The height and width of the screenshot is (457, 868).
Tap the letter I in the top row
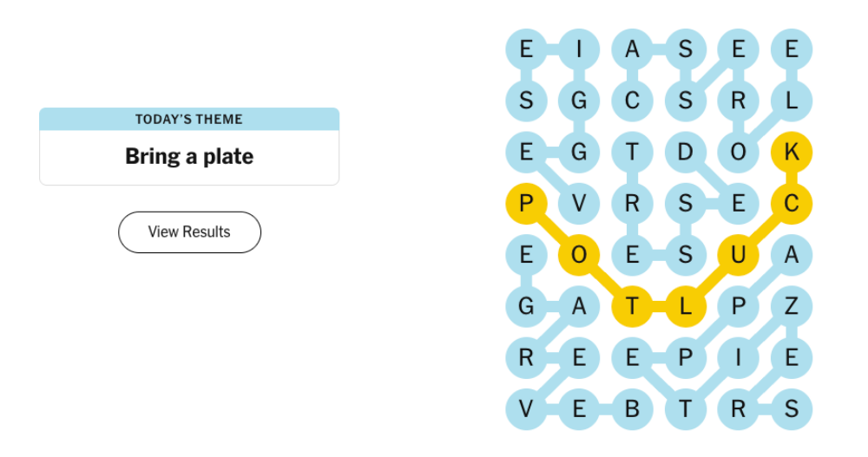coord(579,49)
